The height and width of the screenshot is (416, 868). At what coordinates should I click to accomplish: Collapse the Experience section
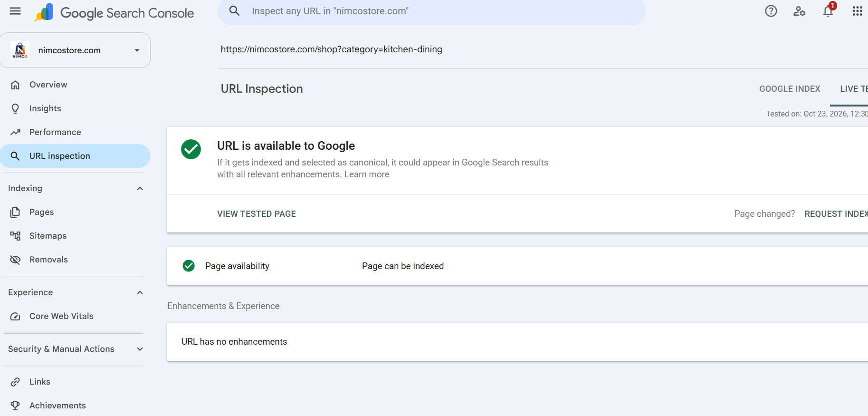(x=140, y=292)
